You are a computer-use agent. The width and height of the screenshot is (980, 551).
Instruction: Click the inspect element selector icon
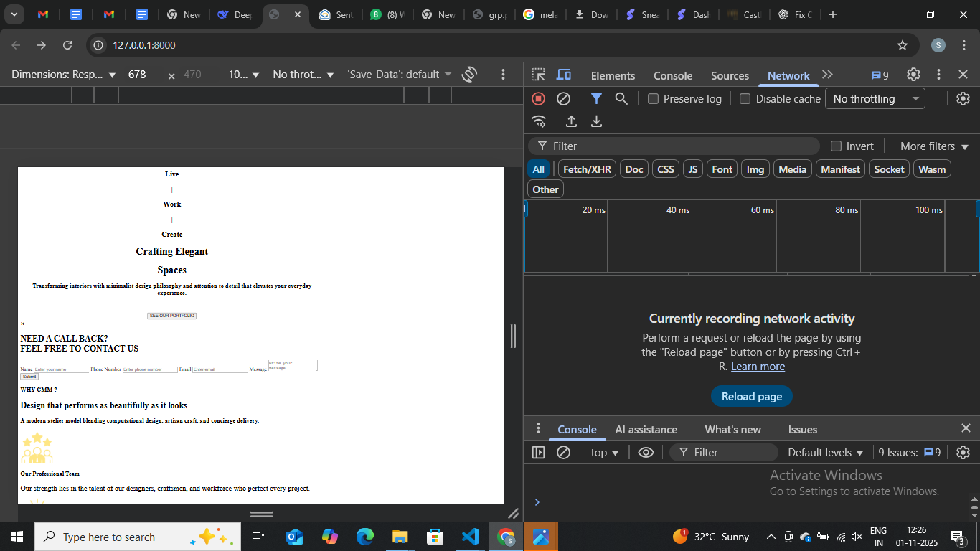click(539, 75)
